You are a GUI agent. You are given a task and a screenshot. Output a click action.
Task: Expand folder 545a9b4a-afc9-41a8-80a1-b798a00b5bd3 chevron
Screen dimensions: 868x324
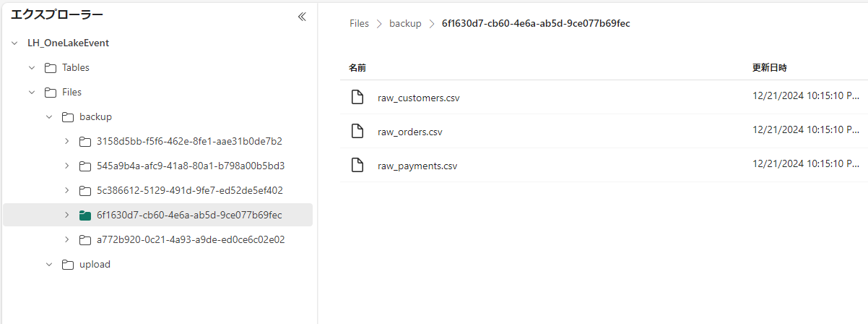66,166
